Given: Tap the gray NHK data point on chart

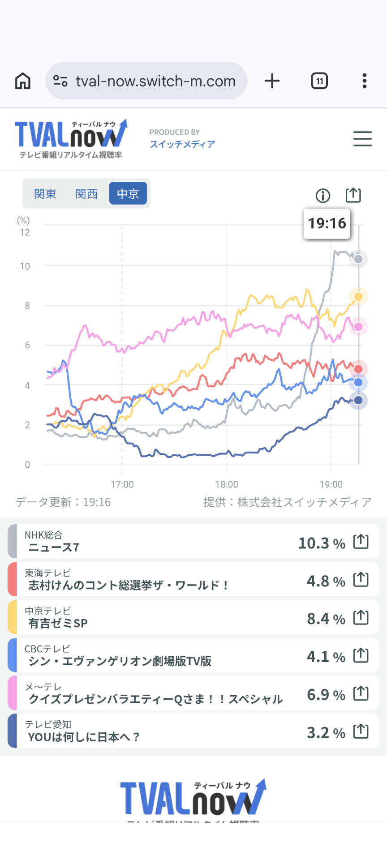Looking at the screenshot, I should 358,259.
